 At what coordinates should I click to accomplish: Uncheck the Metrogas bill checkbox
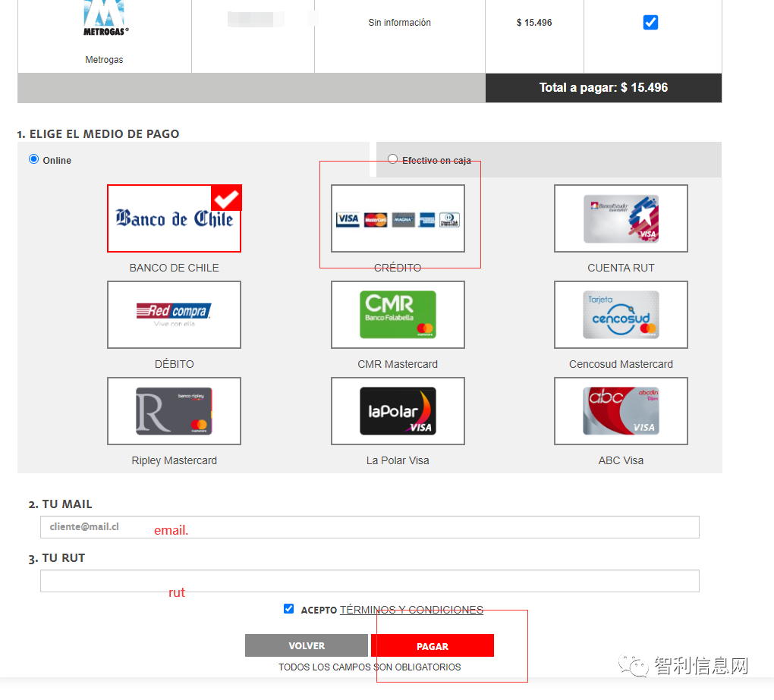click(x=650, y=22)
